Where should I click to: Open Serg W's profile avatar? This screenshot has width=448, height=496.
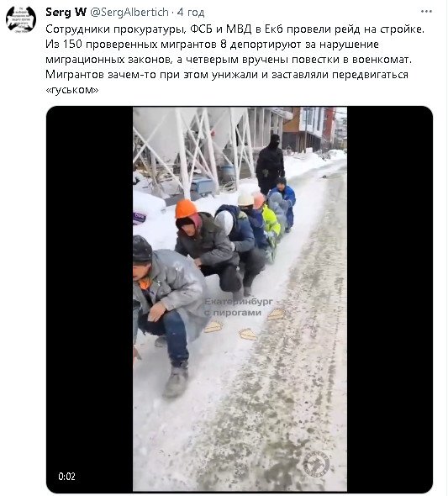click(x=21, y=19)
